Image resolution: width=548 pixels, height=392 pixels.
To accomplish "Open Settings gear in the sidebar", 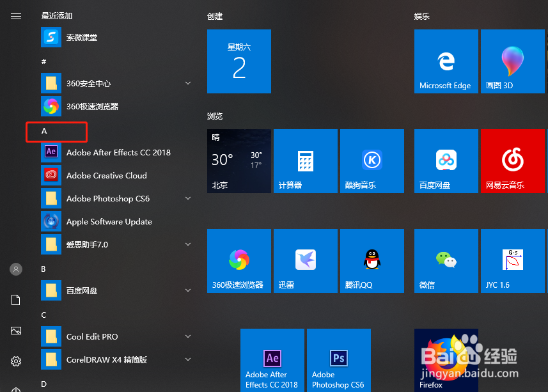I will pyautogui.click(x=16, y=361).
